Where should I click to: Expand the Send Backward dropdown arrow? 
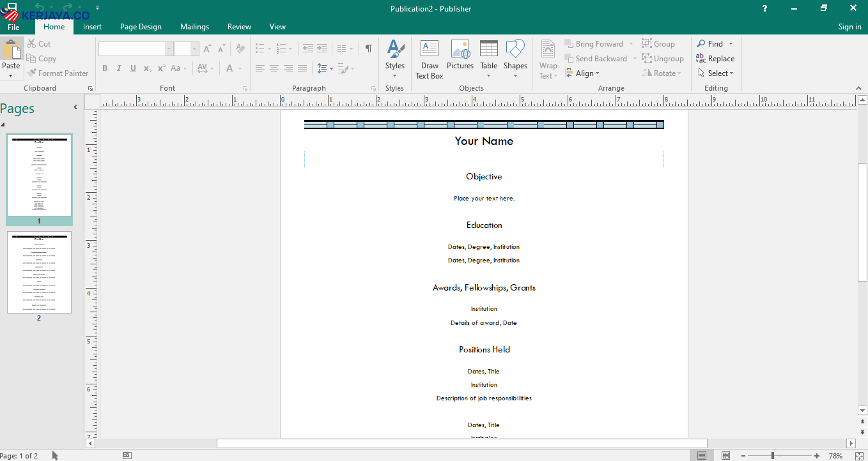[x=635, y=58]
